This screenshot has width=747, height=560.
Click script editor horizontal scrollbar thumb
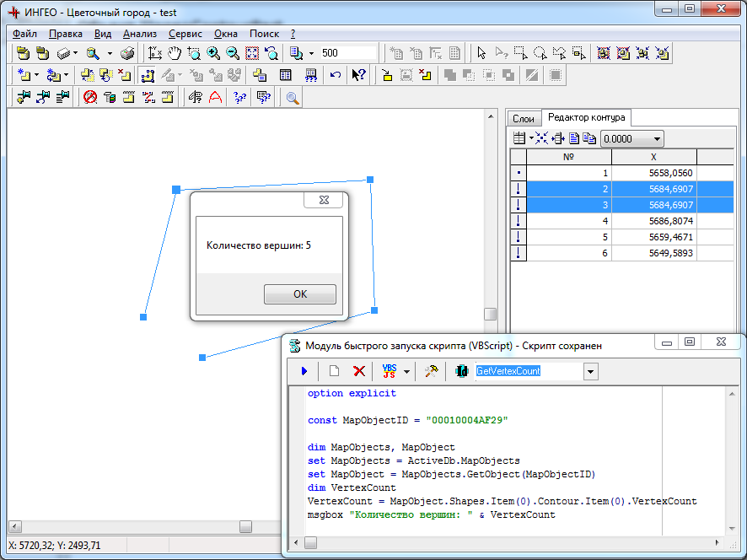click(x=310, y=543)
